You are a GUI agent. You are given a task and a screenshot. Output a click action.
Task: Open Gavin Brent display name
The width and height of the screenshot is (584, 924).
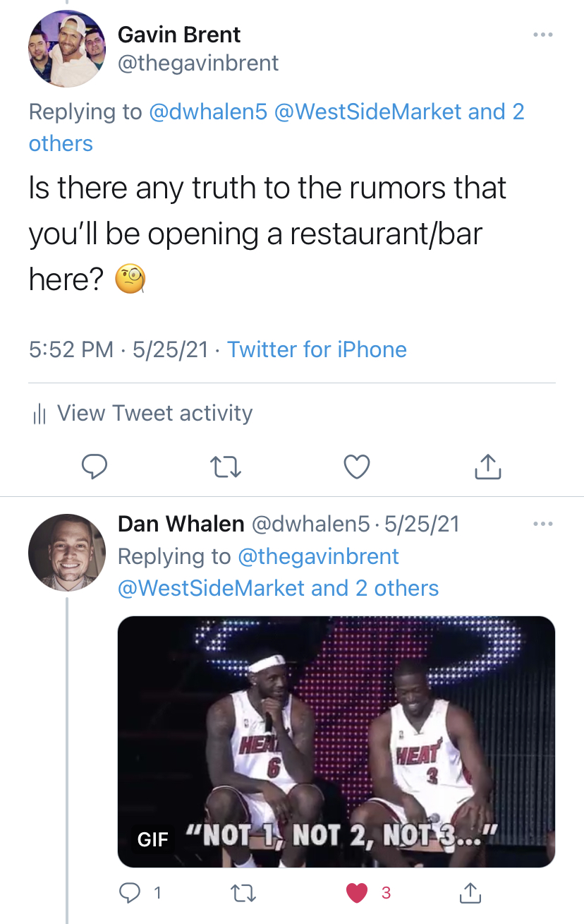(179, 34)
